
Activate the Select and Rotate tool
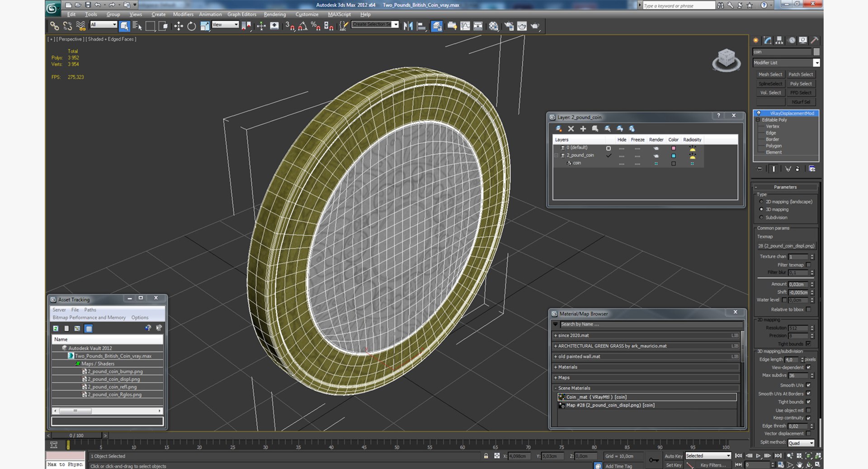click(x=192, y=26)
